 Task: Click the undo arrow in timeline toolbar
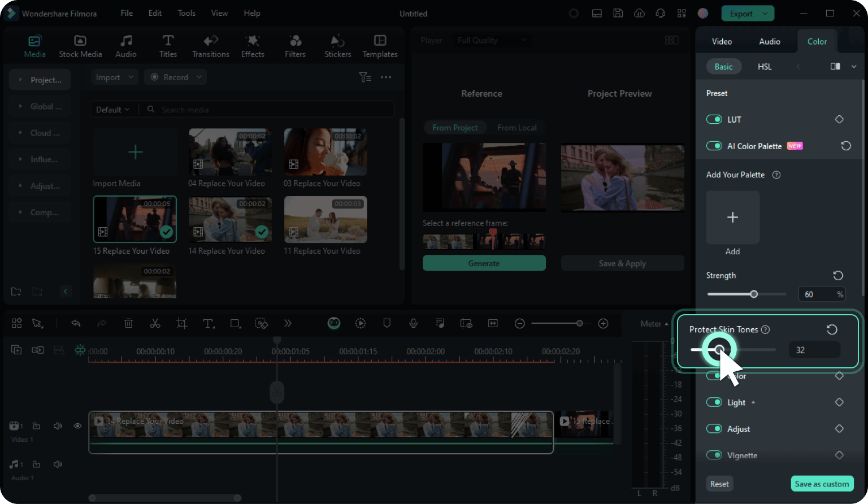(x=76, y=323)
